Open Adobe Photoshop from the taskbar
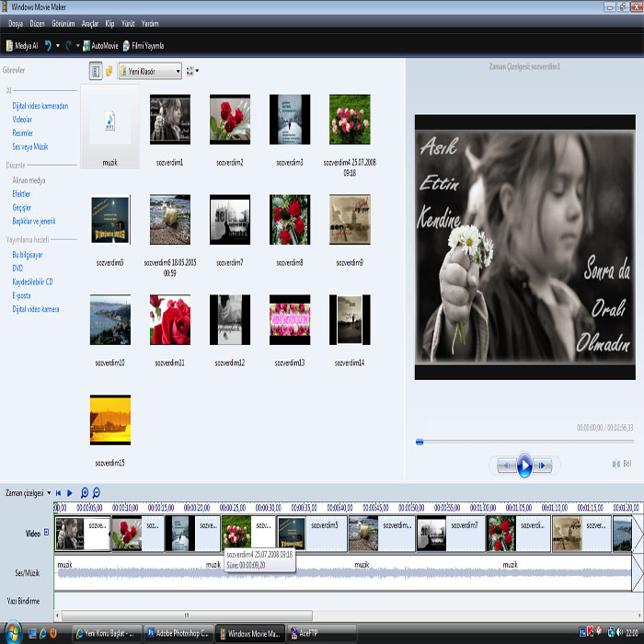 178,633
